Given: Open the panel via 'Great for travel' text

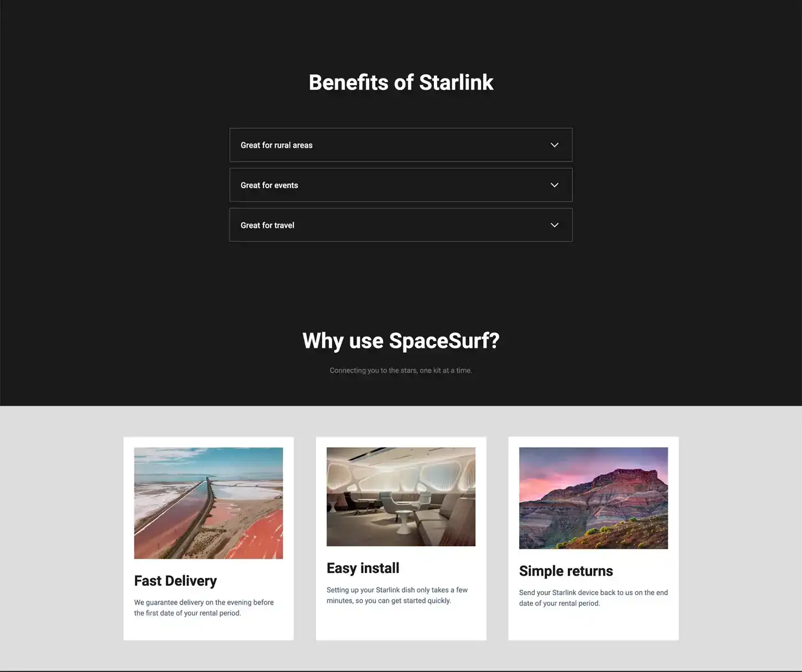Looking at the screenshot, I should (x=267, y=226).
